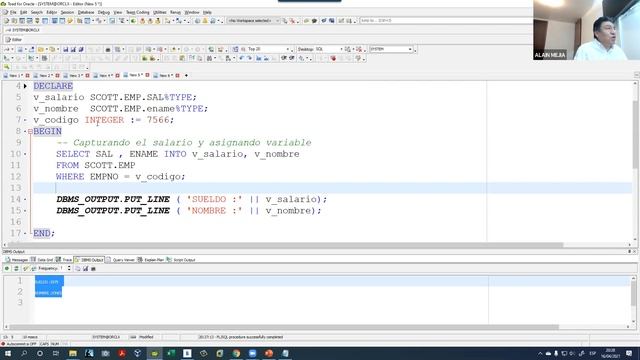Select output line 2 in DBMS Output

click(x=48, y=292)
